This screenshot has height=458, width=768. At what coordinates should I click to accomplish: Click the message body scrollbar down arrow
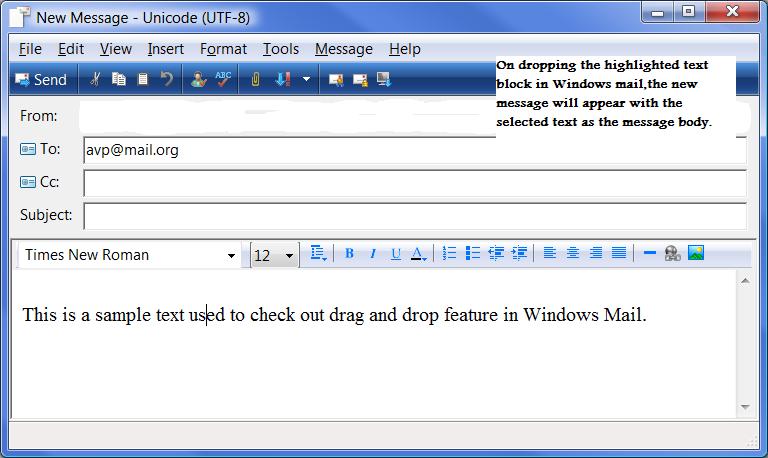pos(745,407)
